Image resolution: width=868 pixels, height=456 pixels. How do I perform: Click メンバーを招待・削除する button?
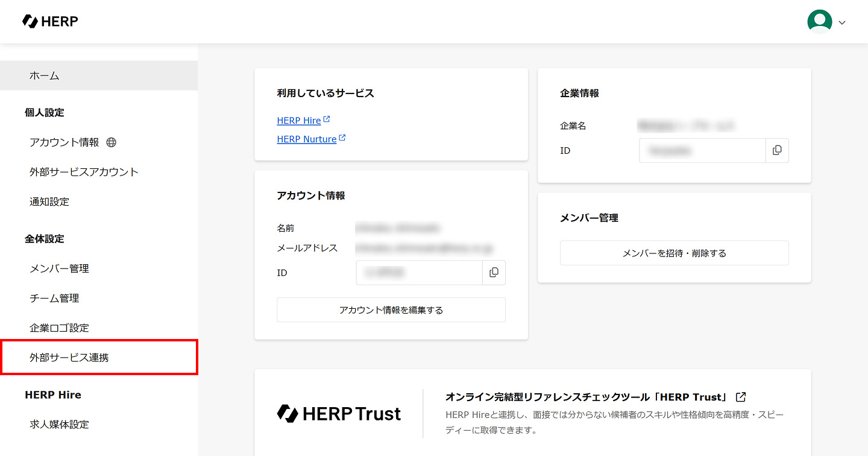(675, 253)
